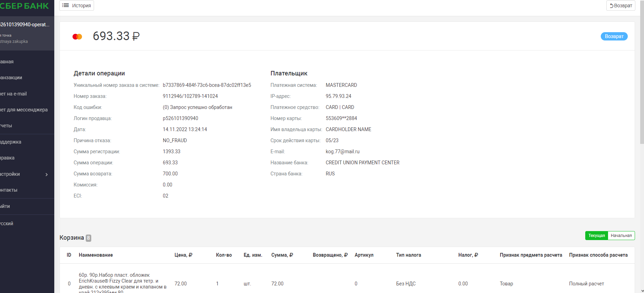Open the support menu item
This screenshot has width=644, height=293.
(11, 142)
